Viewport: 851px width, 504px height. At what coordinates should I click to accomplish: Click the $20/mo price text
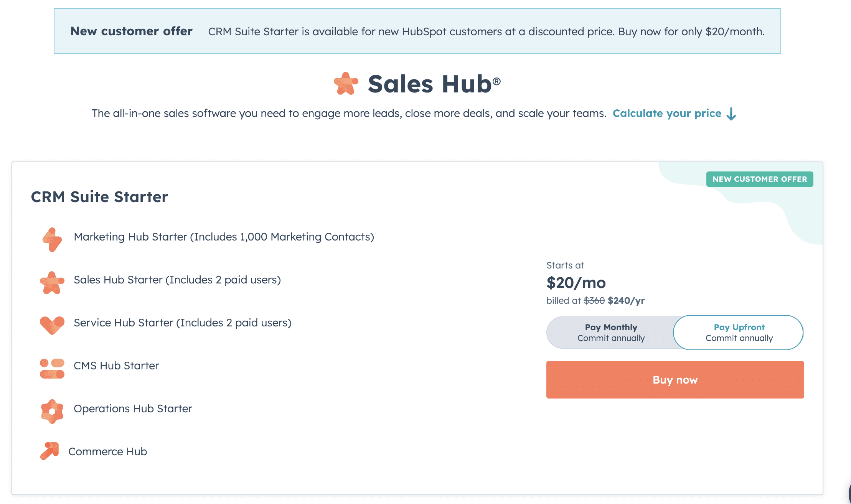coord(576,283)
